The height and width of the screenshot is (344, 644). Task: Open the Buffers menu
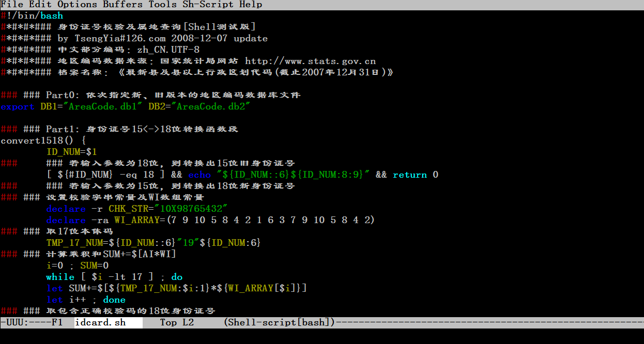point(122,5)
